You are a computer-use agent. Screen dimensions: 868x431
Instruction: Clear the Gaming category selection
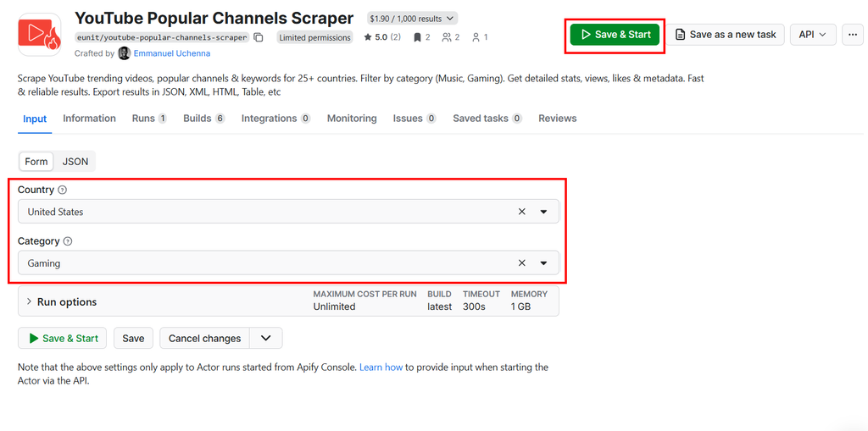pyautogui.click(x=521, y=262)
